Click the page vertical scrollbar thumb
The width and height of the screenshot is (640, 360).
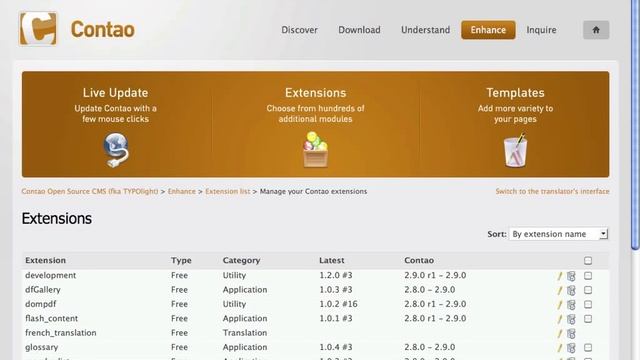pyautogui.click(x=635, y=124)
